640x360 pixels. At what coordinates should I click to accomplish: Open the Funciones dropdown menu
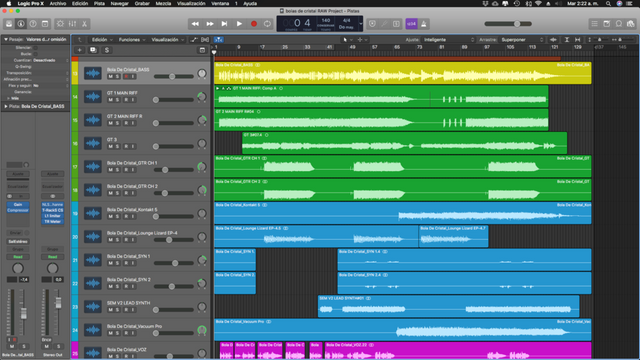[132, 40]
